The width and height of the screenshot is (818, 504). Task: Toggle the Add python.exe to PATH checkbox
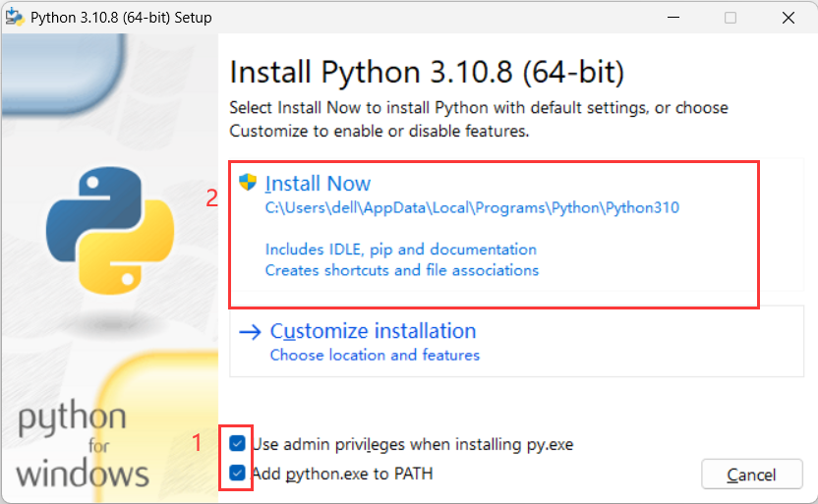click(x=238, y=474)
